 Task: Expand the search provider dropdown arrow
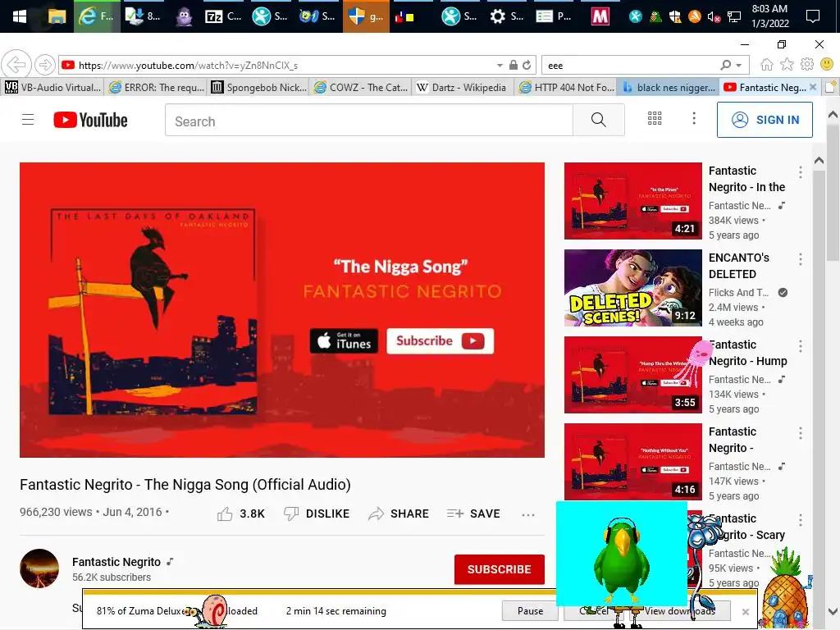pos(739,66)
